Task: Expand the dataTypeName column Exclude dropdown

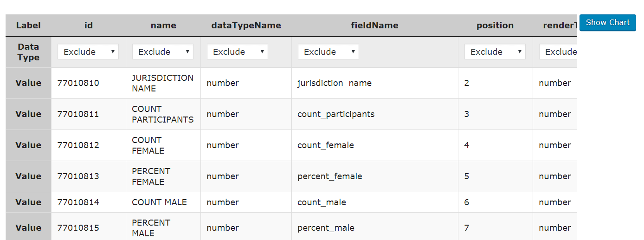Action: [x=238, y=52]
